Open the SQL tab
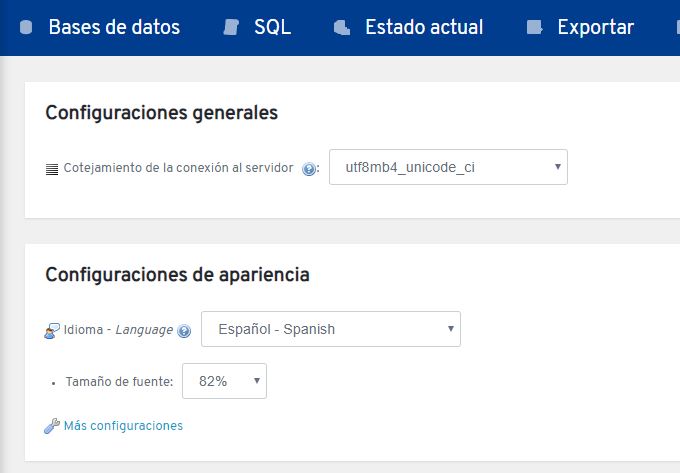The height and width of the screenshot is (473, 680). coord(272,28)
